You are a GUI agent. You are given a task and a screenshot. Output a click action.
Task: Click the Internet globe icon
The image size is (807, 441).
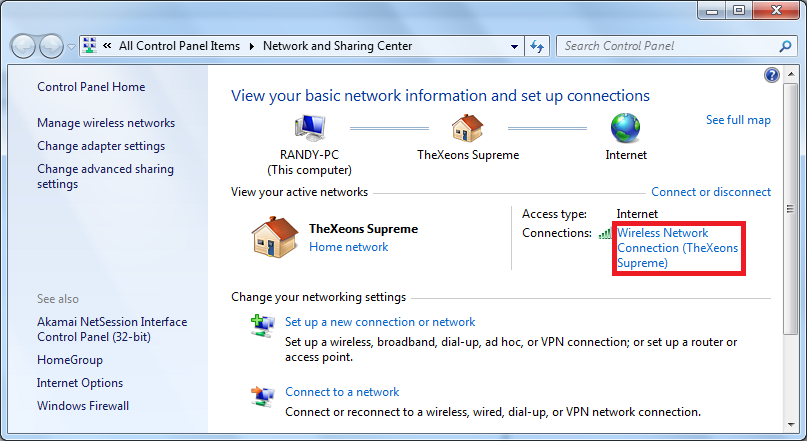pos(625,128)
